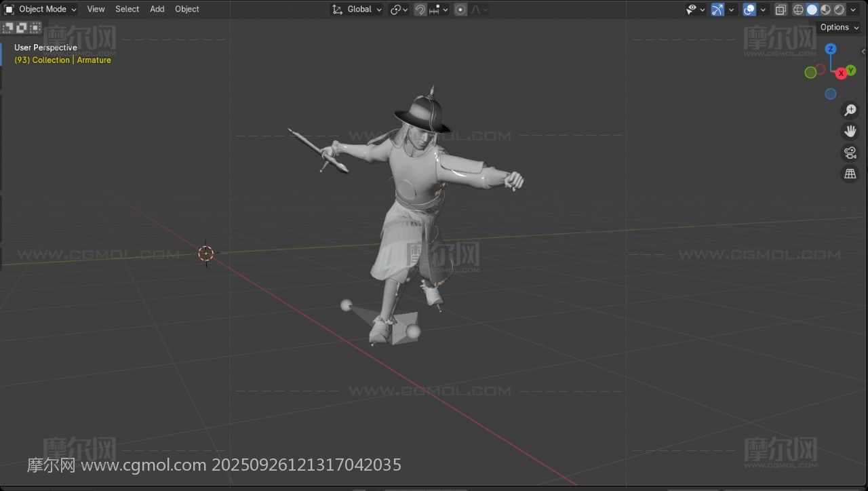This screenshot has height=491, width=868.
Task: Open the View menu
Action: [96, 9]
